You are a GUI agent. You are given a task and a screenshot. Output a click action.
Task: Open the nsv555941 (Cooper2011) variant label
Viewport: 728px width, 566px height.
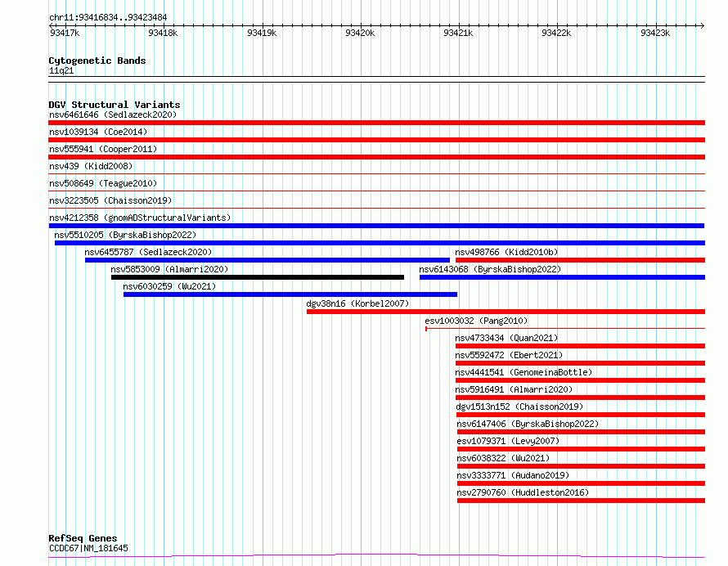pos(103,149)
